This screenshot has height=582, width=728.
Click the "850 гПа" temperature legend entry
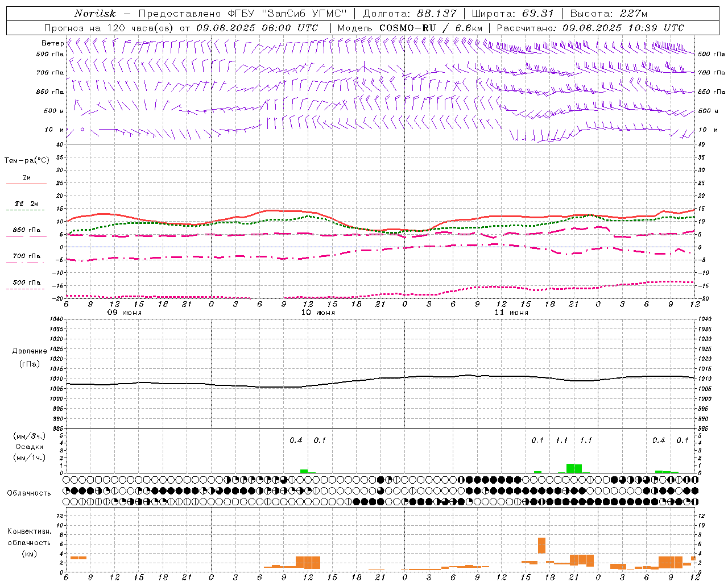point(27,230)
